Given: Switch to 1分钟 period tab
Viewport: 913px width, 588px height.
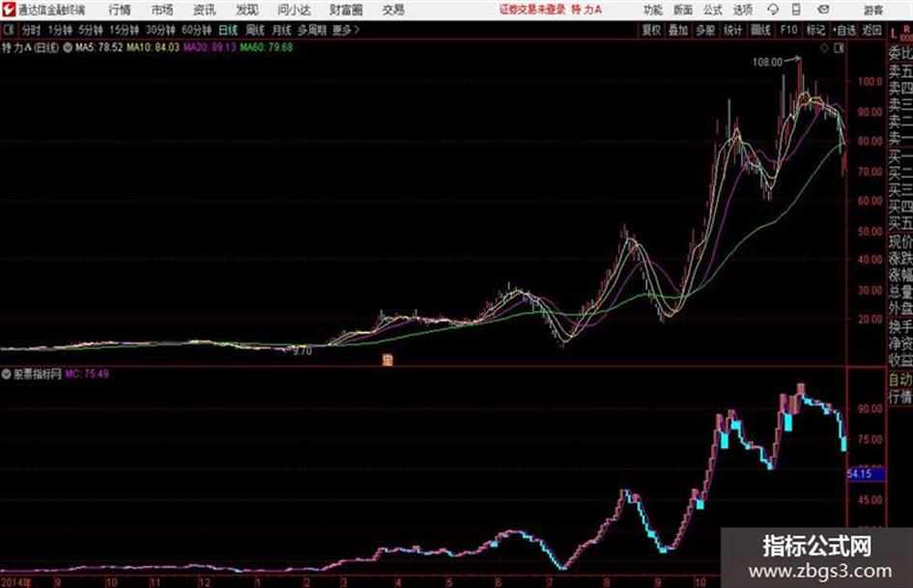Looking at the screenshot, I should [60, 30].
